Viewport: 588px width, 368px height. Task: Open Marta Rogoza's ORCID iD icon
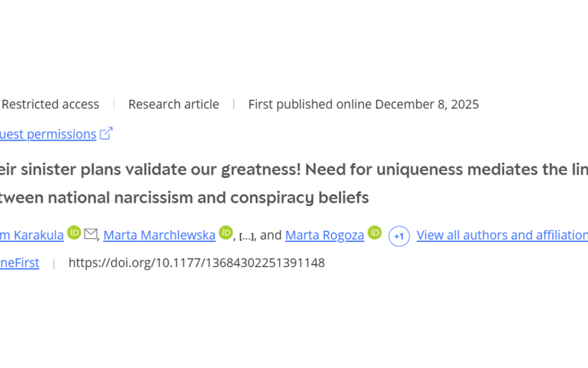click(x=374, y=233)
